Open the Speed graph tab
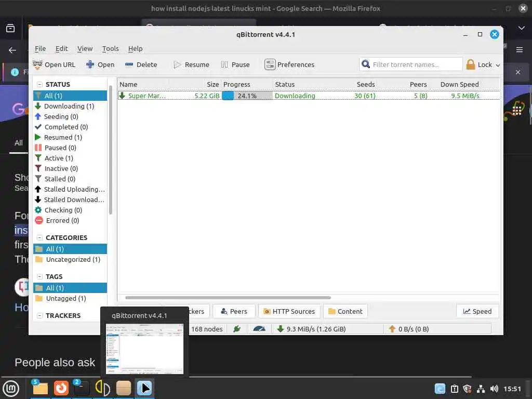The image size is (532, 399). tap(477, 312)
